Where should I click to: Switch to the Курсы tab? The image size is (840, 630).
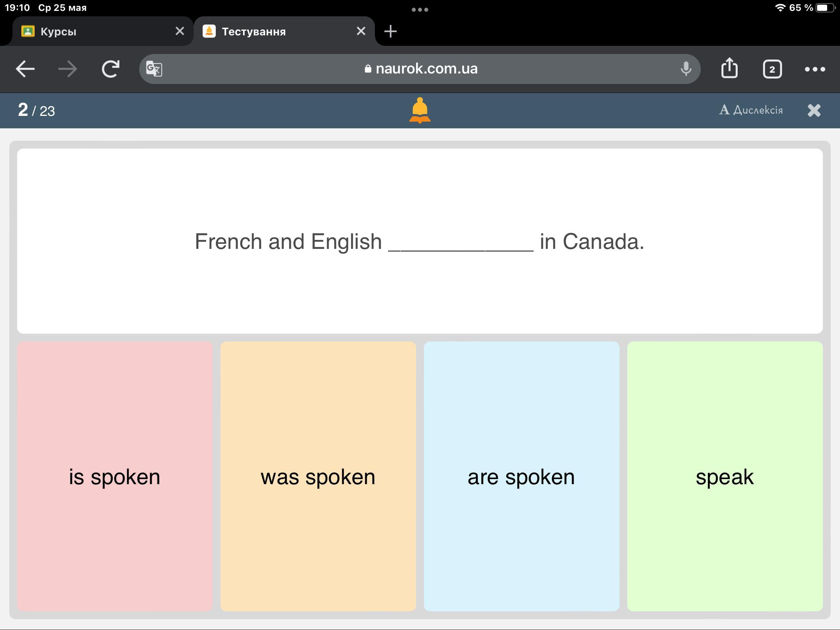coord(93,31)
